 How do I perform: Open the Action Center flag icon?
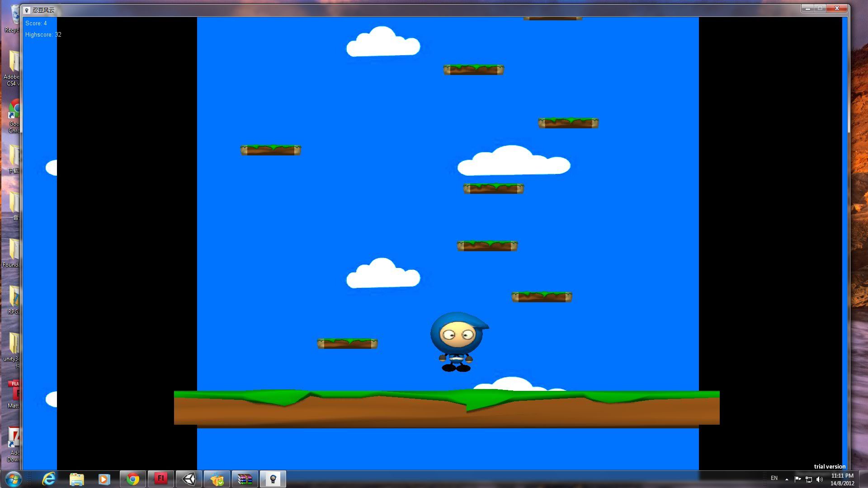(x=797, y=479)
